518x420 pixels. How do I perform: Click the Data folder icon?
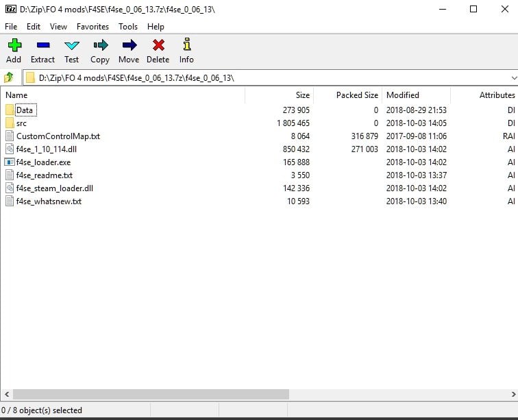pyautogui.click(x=10, y=110)
